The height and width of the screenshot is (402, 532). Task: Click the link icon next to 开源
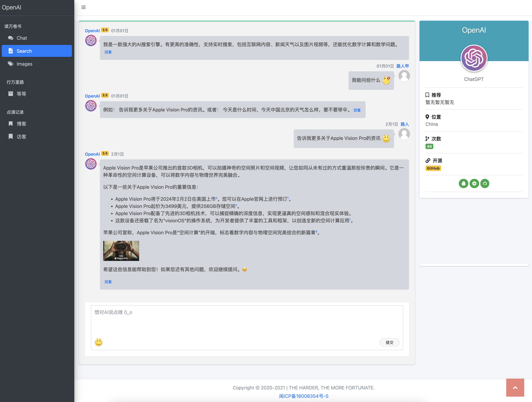coord(428,161)
